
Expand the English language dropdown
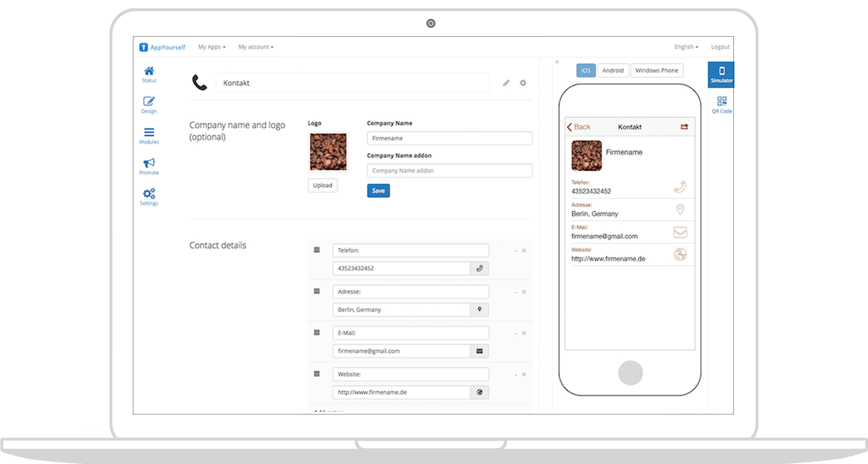pyautogui.click(x=685, y=47)
